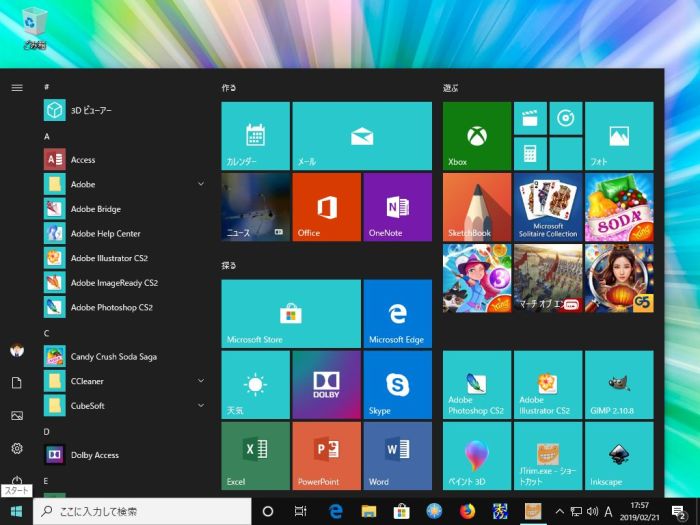Launch the PowerPoint tile
The image size is (700, 525).
point(326,456)
